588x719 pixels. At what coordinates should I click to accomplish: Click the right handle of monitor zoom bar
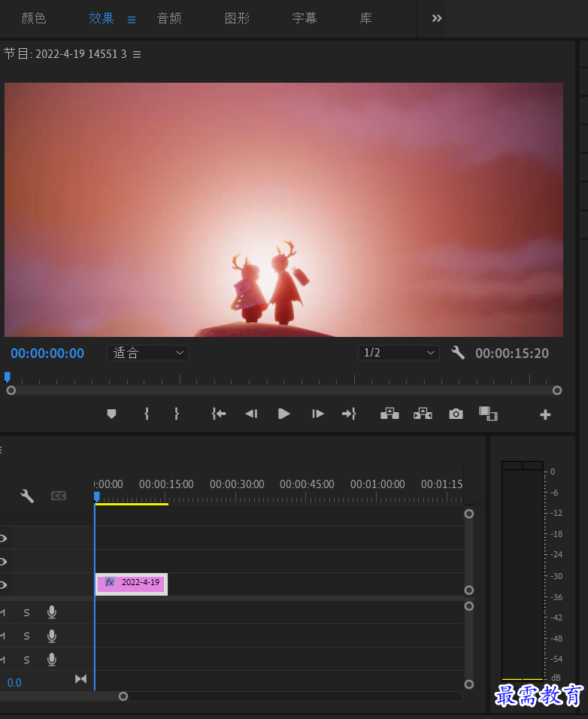click(x=557, y=390)
